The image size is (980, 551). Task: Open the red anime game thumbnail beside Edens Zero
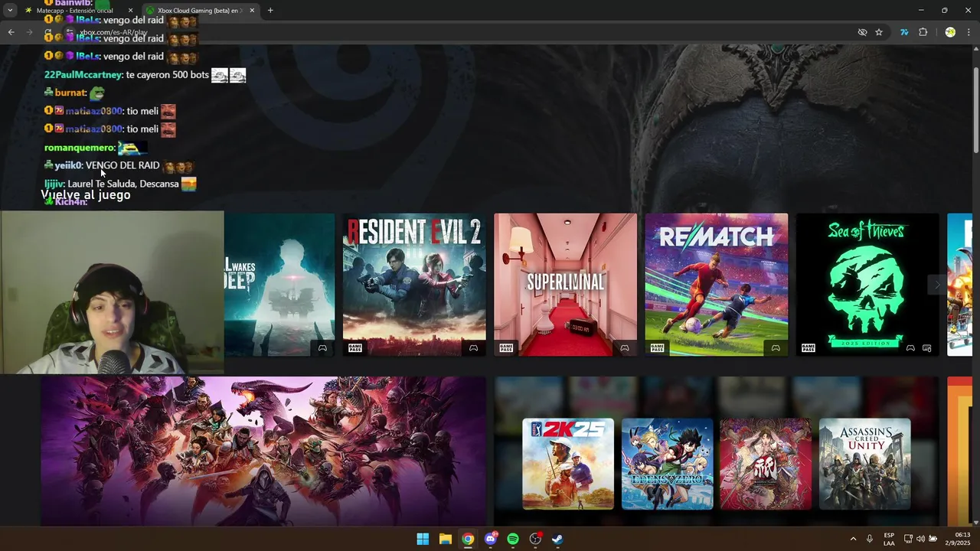[x=766, y=464]
